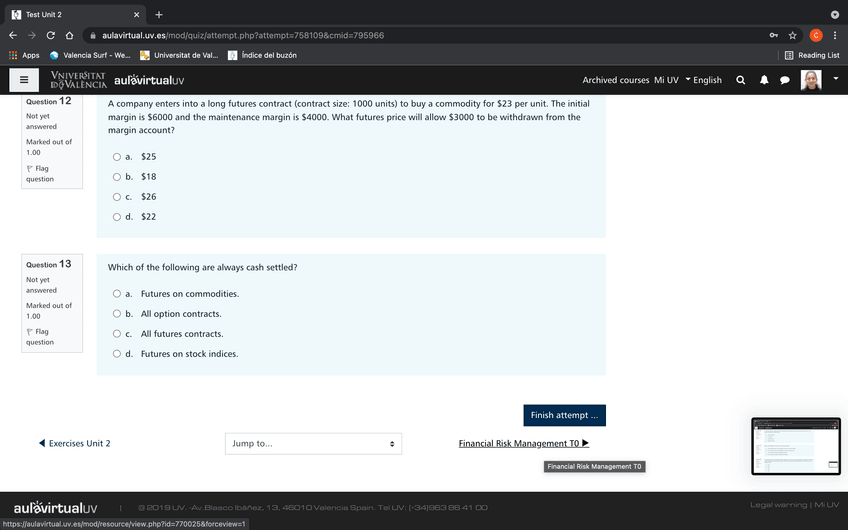Select answer b. $18
848x530 pixels.
tap(117, 177)
